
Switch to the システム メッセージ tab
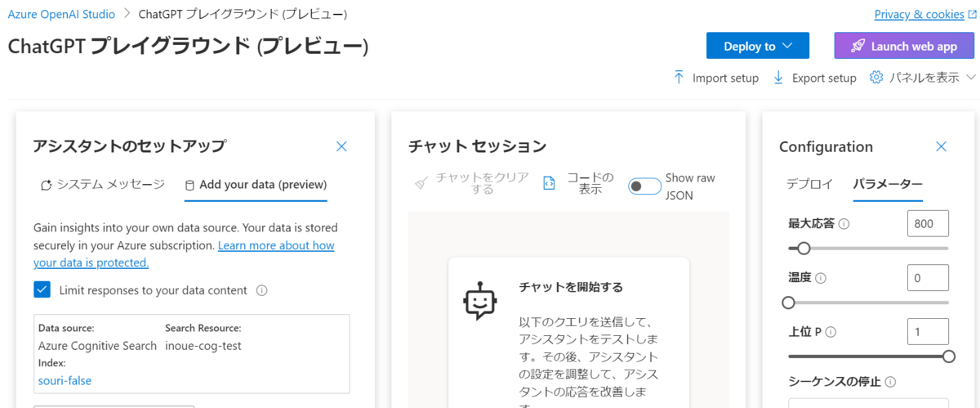pos(103,185)
